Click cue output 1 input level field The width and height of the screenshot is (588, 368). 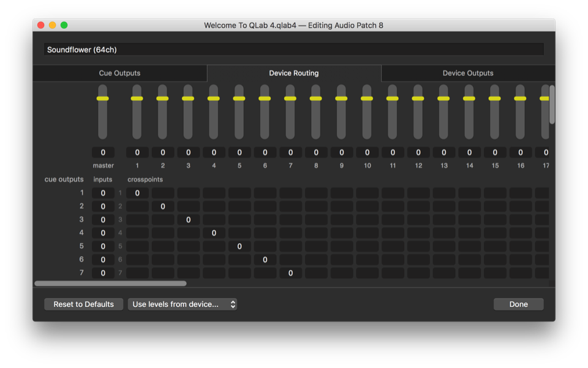click(x=103, y=193)
